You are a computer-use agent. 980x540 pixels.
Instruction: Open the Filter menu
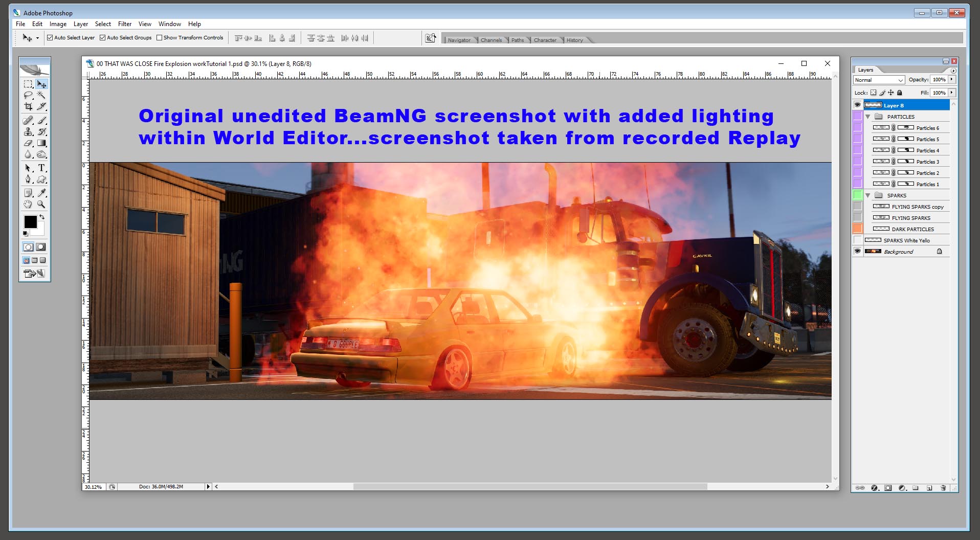click(125, 24)
